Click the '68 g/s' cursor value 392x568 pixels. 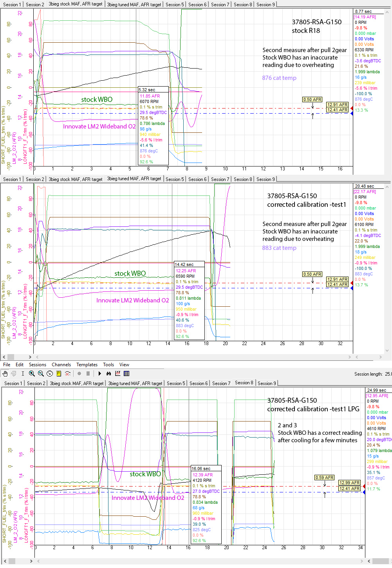point(198,508)
